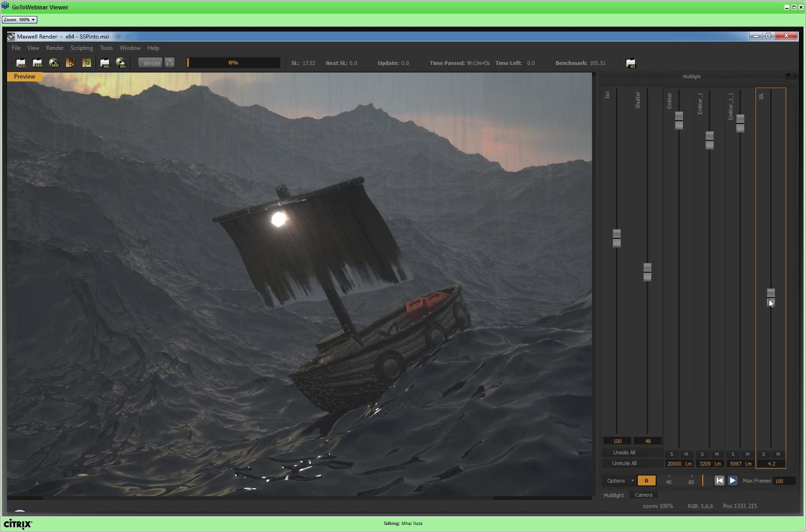Click the 'Benchmark: 105.51' readout

point(580,63)
